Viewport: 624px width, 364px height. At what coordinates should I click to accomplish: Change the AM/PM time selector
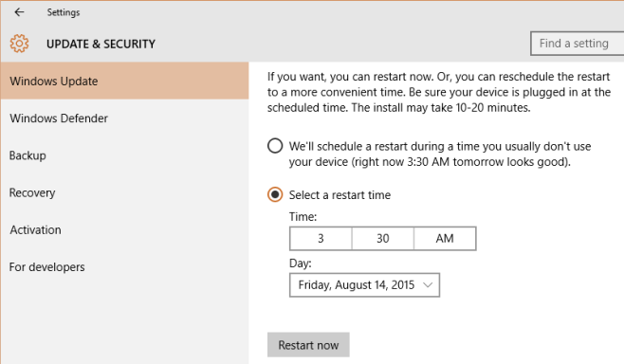(445, 239)
